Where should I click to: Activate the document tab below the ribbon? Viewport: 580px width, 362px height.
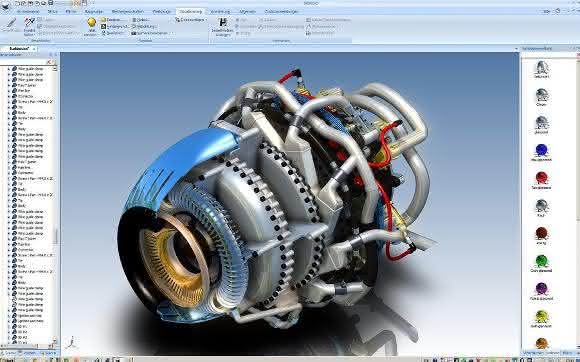click(x=18, y=48)
